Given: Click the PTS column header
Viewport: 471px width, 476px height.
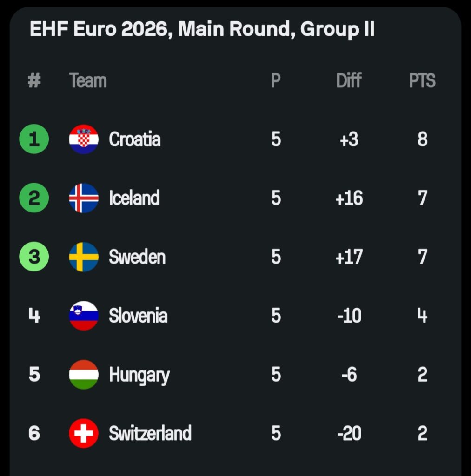Looking at the screenshot, I should coord(422,80).
